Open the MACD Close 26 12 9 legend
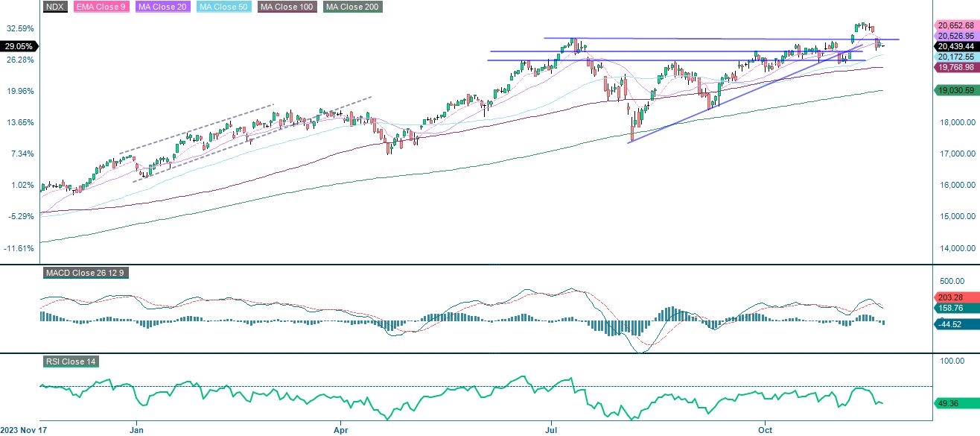 [86, 273]
